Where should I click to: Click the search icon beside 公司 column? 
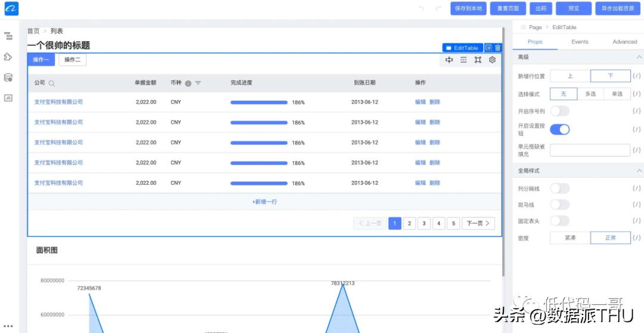(x=52, y=83)
